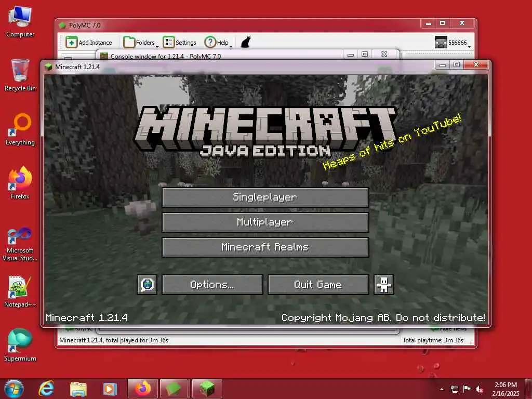Click 'Minecraft 1.21.4, total played for 3m 36s' status

pos(114,340)
